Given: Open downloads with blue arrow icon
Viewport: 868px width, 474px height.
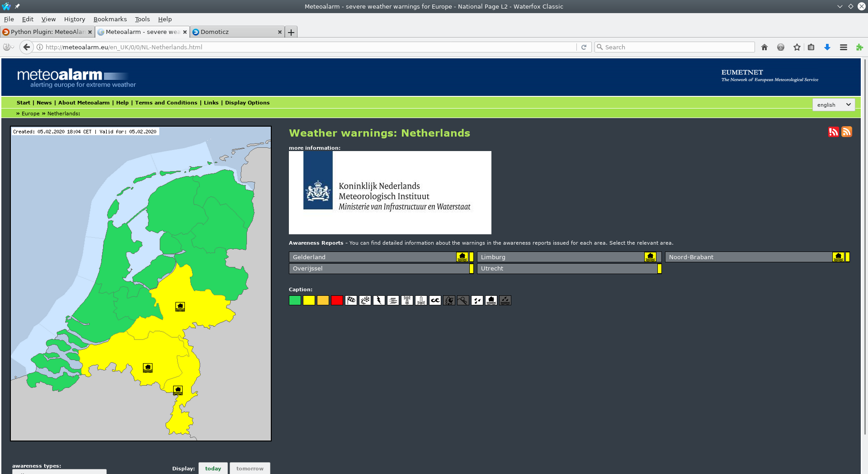Looking at the screenshot, I should click(x=827, y=47).
